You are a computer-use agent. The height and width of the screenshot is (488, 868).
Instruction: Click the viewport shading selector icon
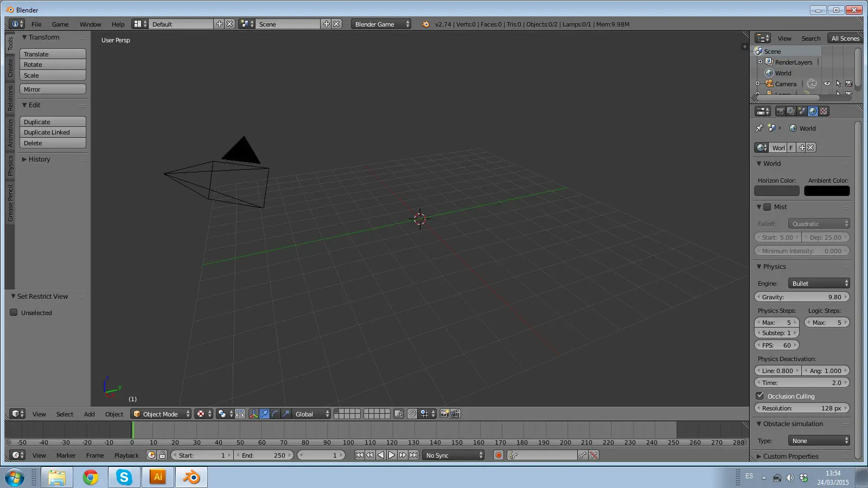coord(203,414)
